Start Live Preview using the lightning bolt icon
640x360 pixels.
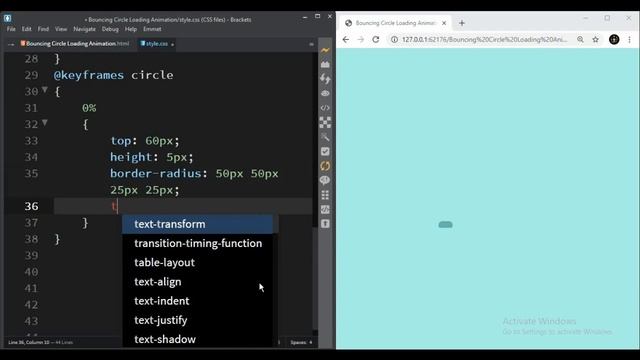point(325,50)
